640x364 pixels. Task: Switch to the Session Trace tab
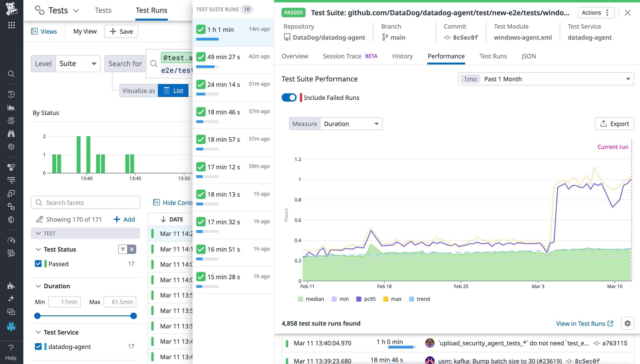pos(342,56)
